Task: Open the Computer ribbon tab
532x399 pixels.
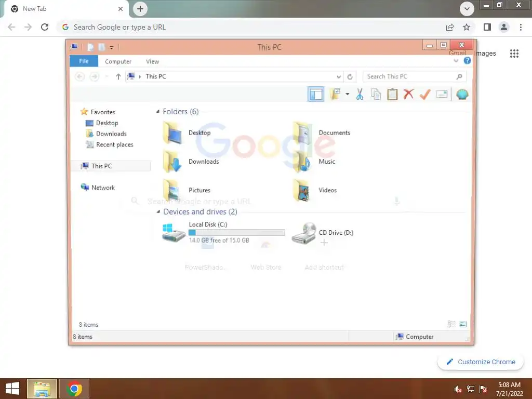Action: pyautogui.click(x=118, y=61)
